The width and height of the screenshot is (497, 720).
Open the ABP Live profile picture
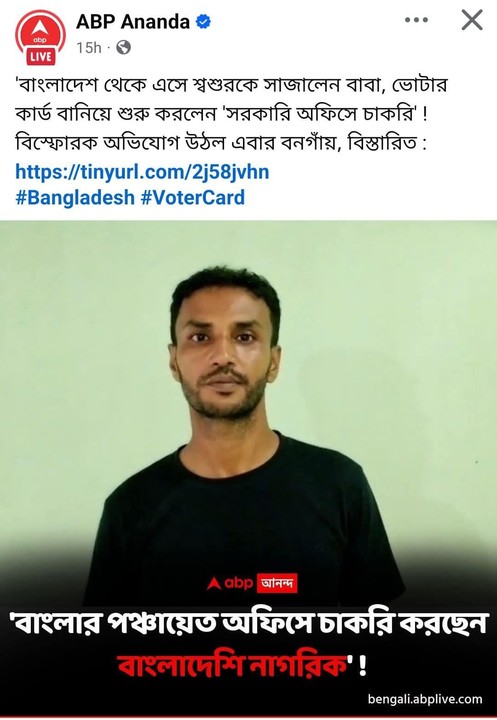[x=40, y=39]
